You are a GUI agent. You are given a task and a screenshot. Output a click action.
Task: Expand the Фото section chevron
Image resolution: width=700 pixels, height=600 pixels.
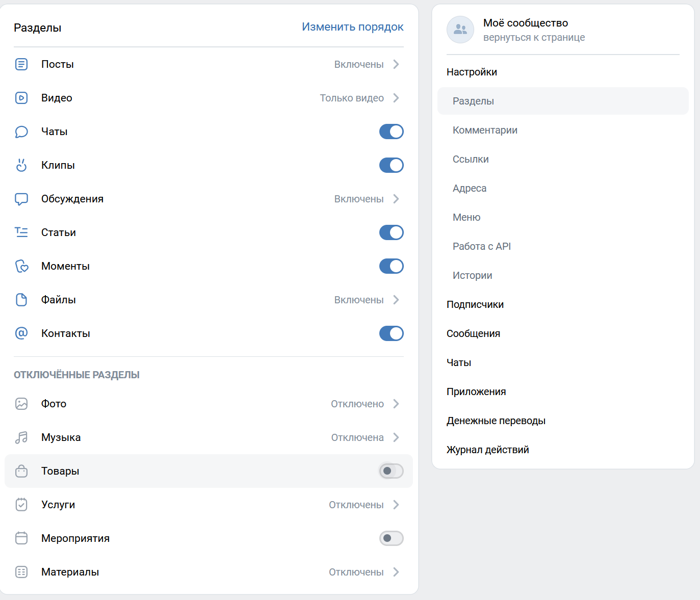point(396,404)
